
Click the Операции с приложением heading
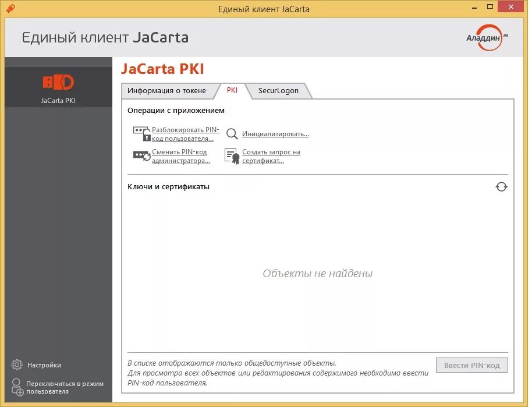click(x=176, y=110)
